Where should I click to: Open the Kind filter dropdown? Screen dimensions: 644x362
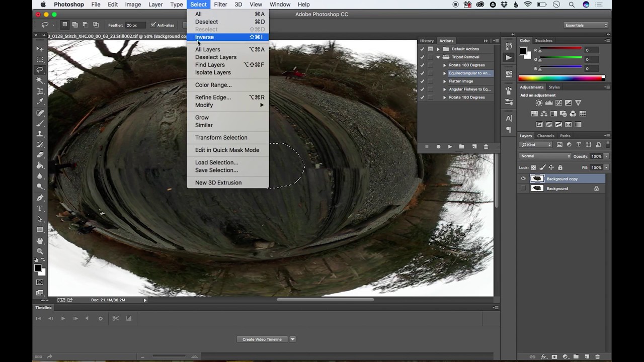pyautogui.click(x=535, y=145)
